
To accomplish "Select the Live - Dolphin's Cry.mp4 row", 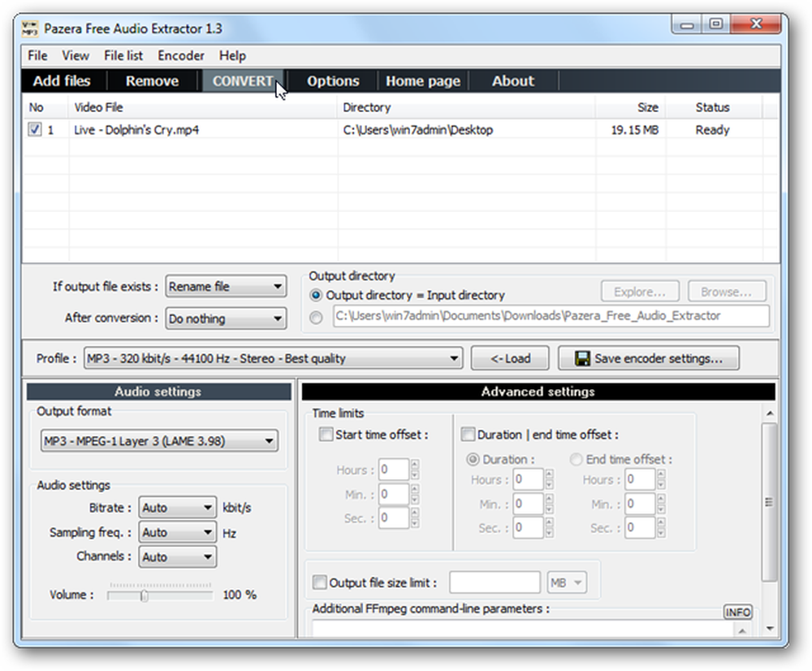I will pyautogui.click(x=400, y=129).
